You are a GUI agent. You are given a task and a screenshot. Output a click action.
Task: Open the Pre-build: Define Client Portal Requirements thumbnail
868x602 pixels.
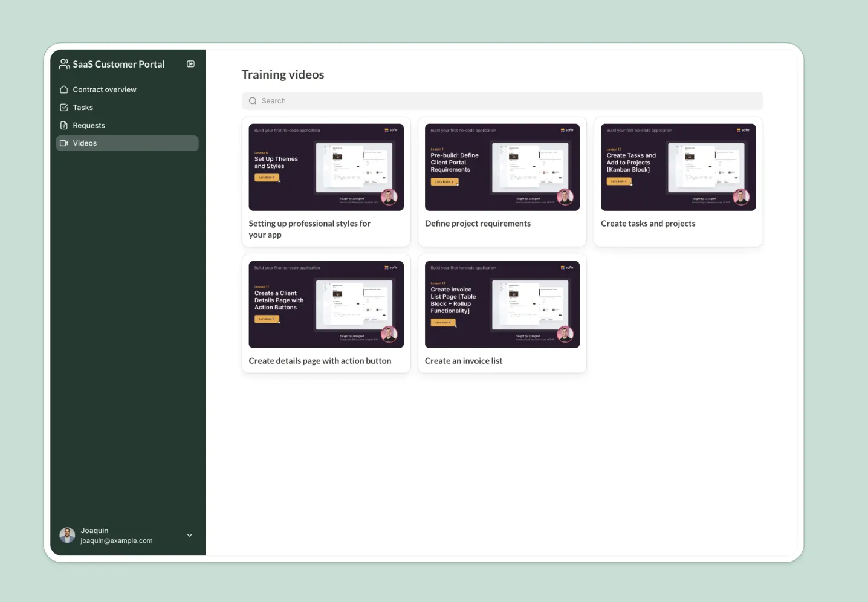[x=502, y=167]
